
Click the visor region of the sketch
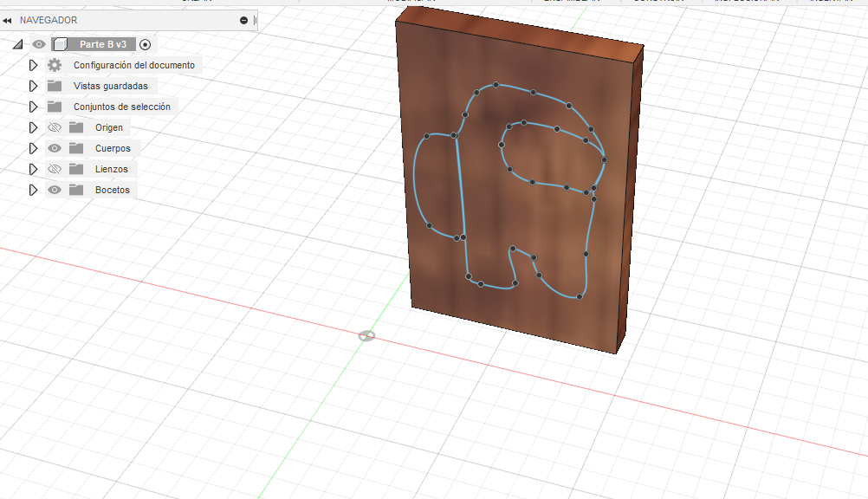(x=551, y=158)
